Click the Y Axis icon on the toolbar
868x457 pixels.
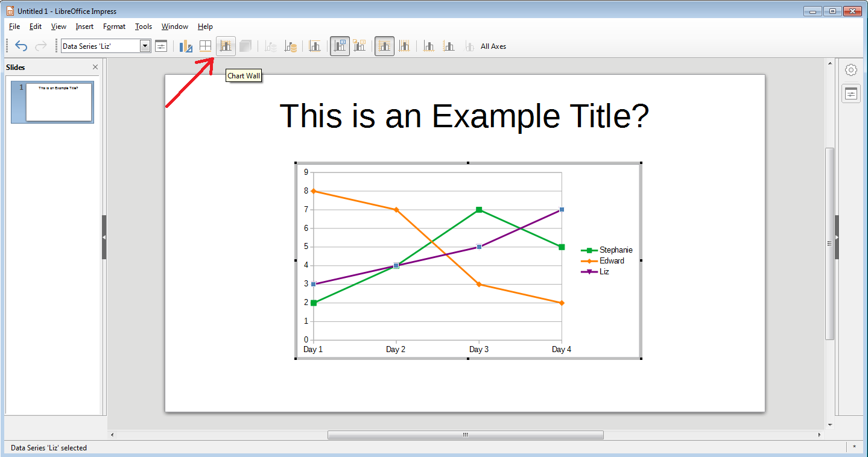click(449, 46)
